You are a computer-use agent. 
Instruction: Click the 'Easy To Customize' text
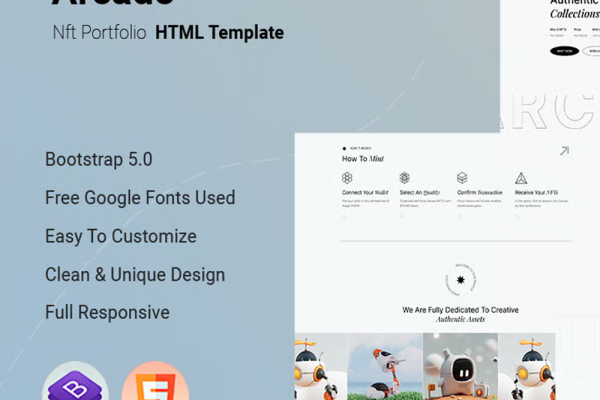click(x=121, y=236)
